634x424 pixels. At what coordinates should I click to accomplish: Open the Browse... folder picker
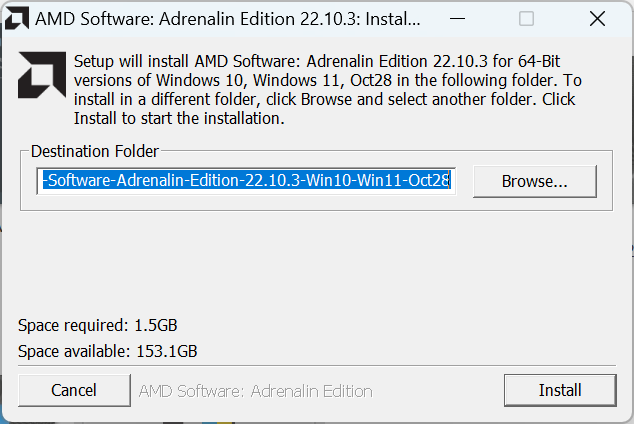[x=535, y=181]
